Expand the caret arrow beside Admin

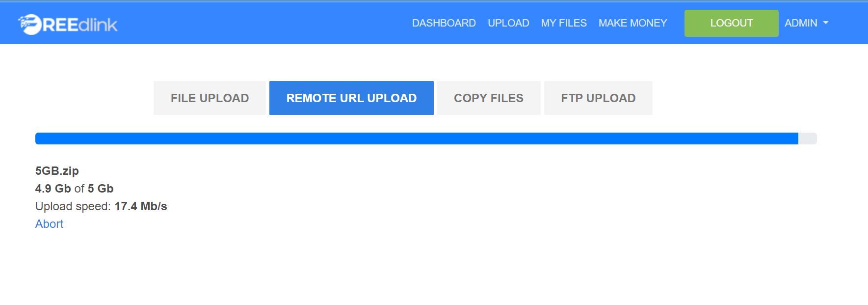point(826,23)
